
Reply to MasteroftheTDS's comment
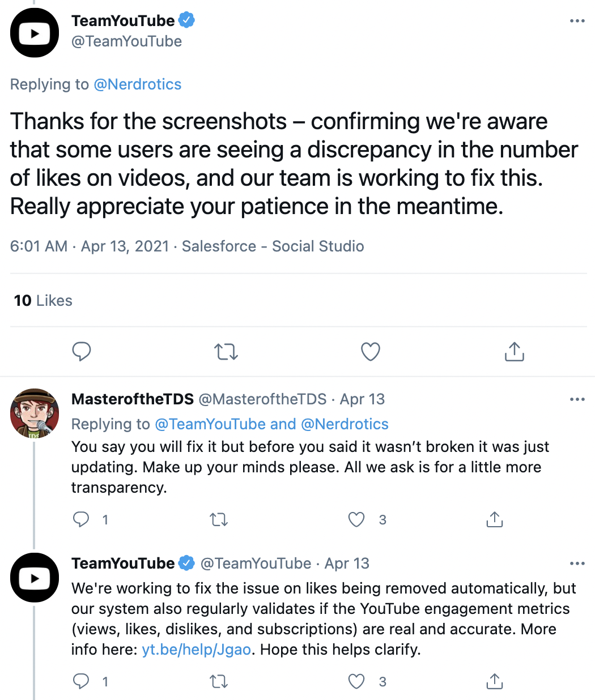coord(82,519)
